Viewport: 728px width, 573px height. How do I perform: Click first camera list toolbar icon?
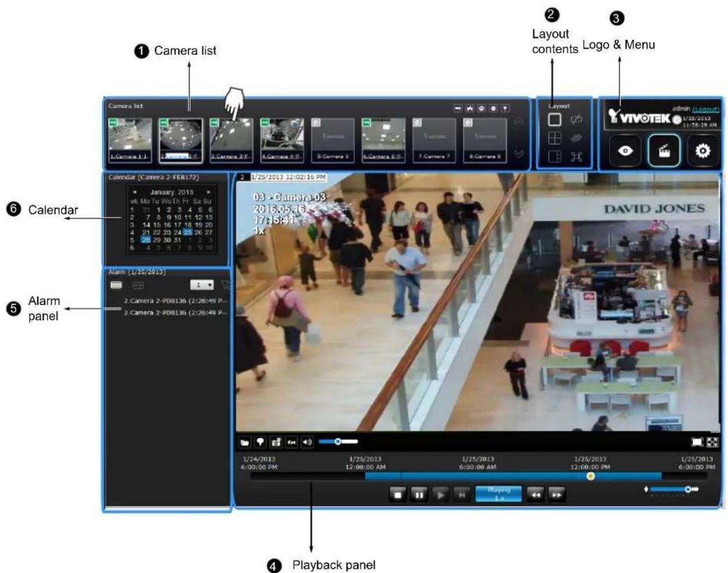click(x=458, y=108)
